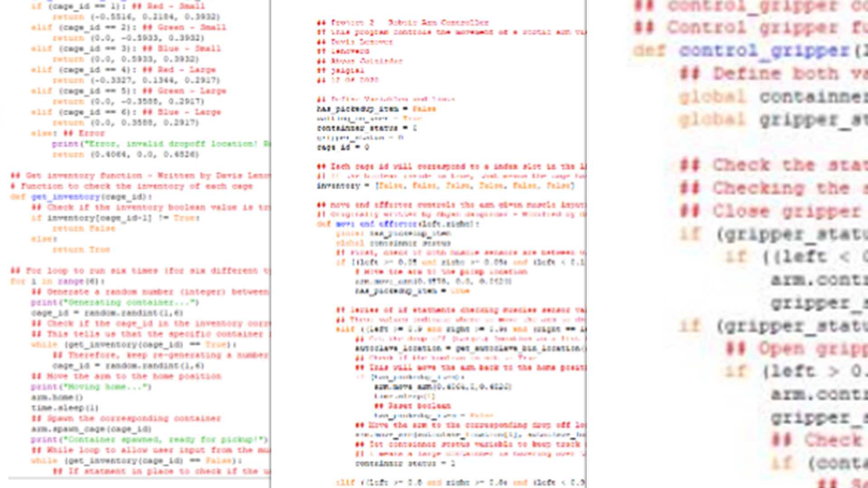Click the 'time.sleep(1)' line in left panel
Image resolution: width=868 pixels, height=488 pixels.
click(65, 408)
